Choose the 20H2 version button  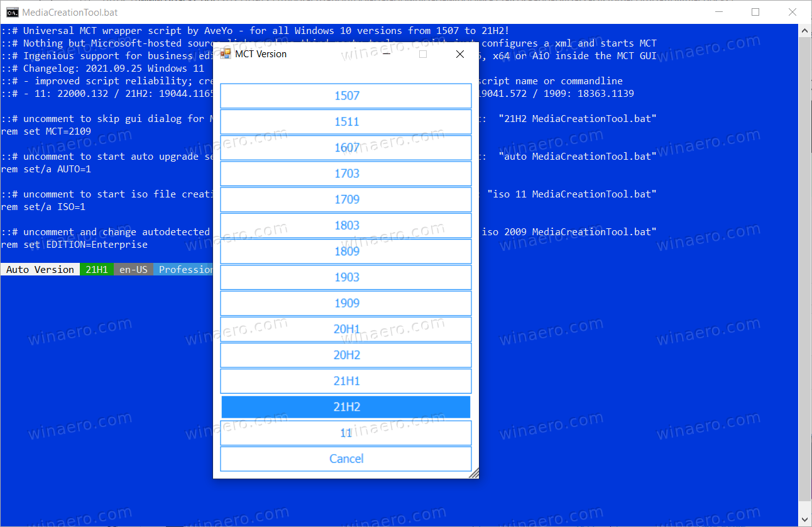(346, 355)
